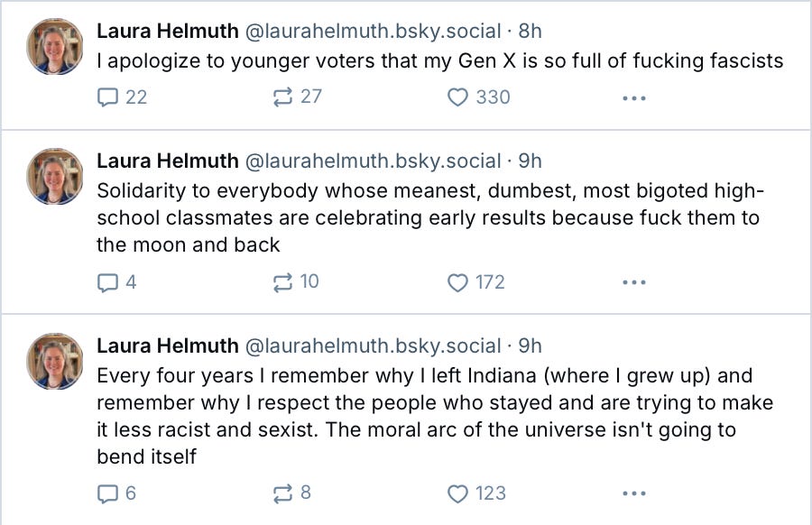Open the Indiana post's 9h timestamp

coord(530,345)
